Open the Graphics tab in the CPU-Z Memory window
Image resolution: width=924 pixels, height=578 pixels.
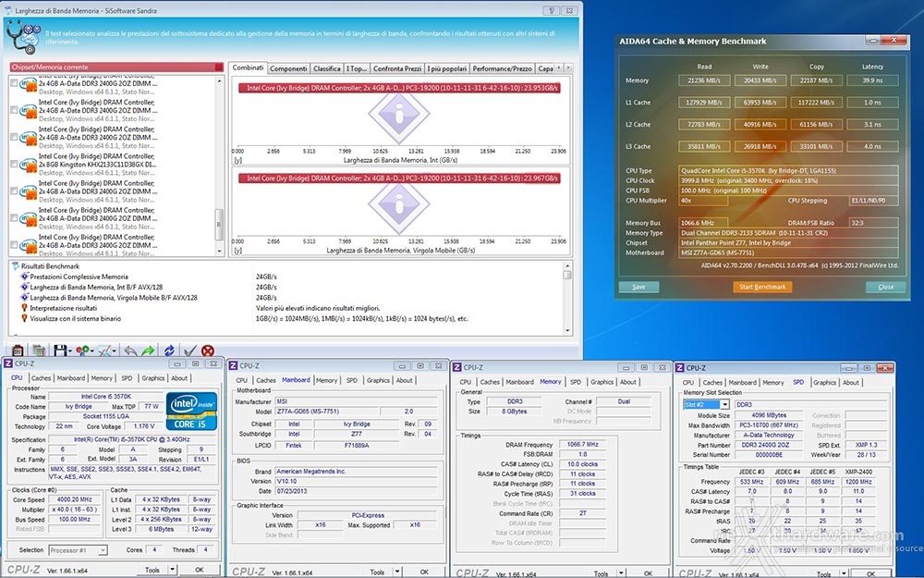602,382
